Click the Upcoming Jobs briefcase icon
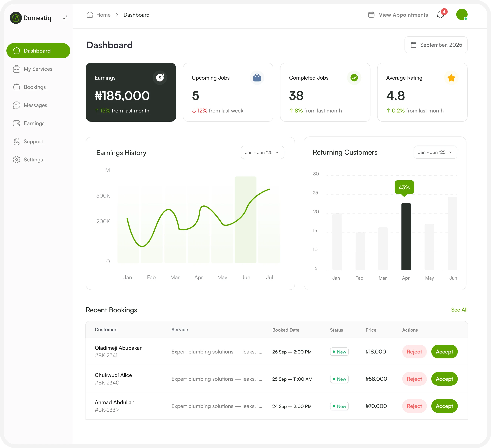Image resolution: width=491 pixels, height=448 pixels. point(257,78)
